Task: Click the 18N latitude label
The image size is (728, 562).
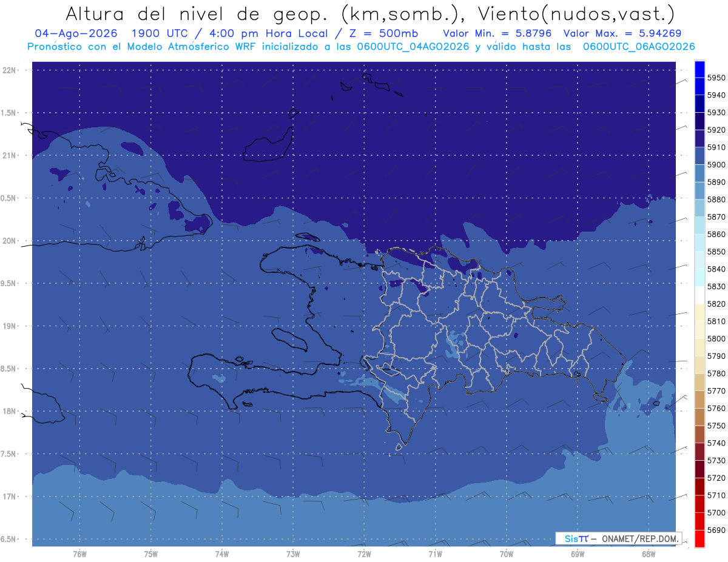Action: pos(10,411)
